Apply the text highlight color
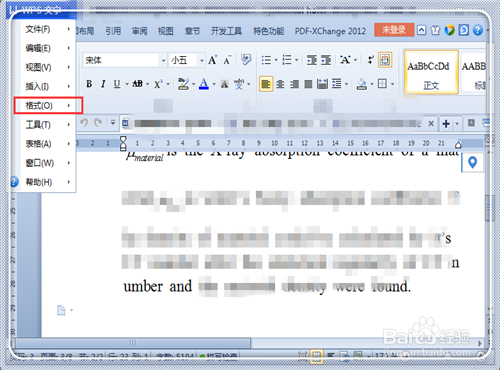The image size is (500, 370). coord(183,84)
